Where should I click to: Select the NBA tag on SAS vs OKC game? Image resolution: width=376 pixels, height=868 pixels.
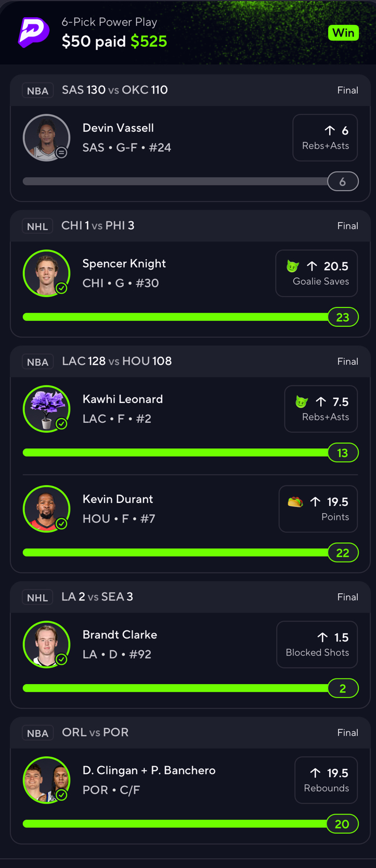tap(37, 91)
